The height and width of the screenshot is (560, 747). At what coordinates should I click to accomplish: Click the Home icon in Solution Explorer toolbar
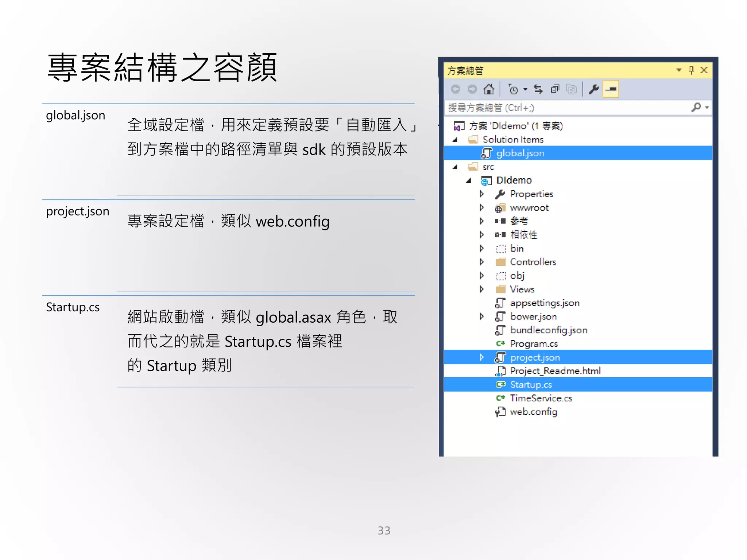click(x=489, y=89)
